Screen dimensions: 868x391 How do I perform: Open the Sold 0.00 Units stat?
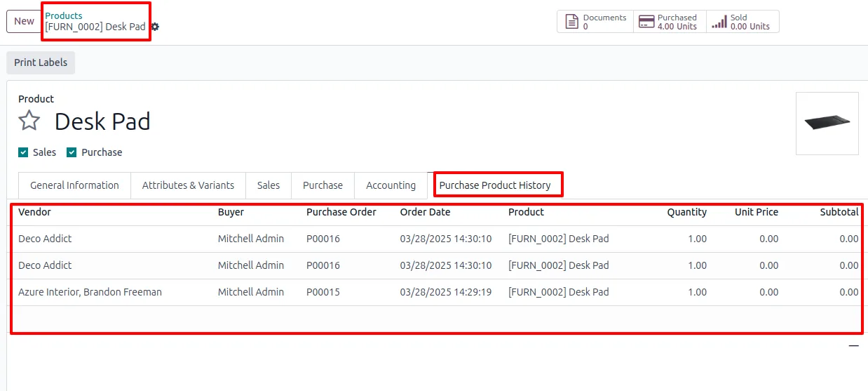point(742,22)
